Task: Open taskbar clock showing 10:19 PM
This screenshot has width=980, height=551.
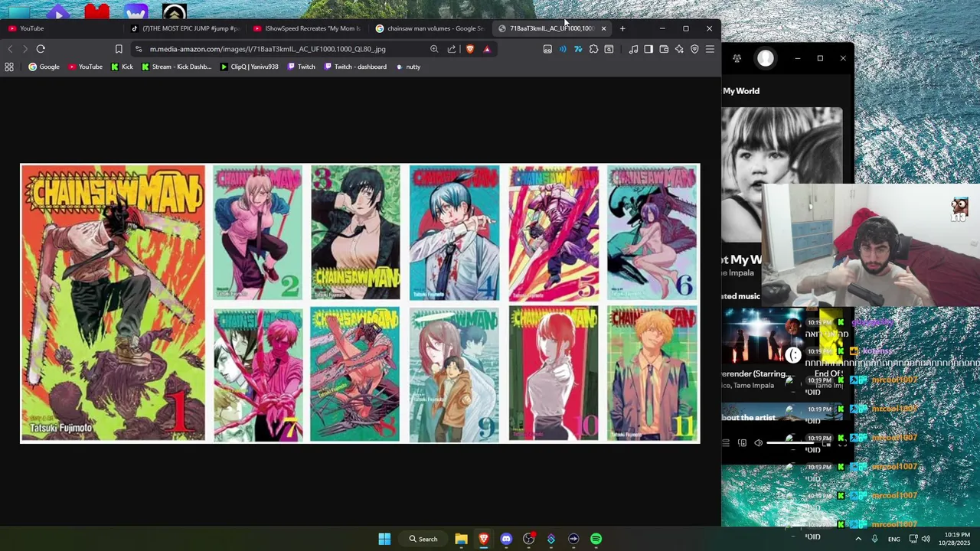Action: pyautogui.click(x=955, y=539)
